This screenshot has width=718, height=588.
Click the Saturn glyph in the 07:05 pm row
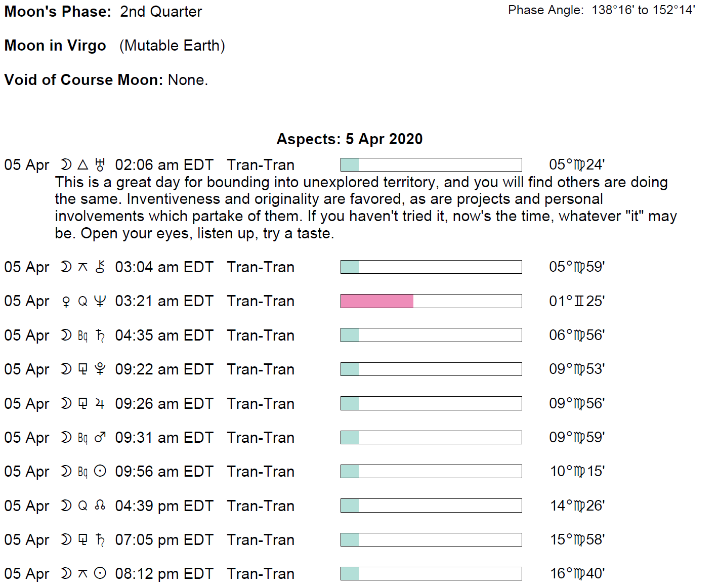point(100,540)
